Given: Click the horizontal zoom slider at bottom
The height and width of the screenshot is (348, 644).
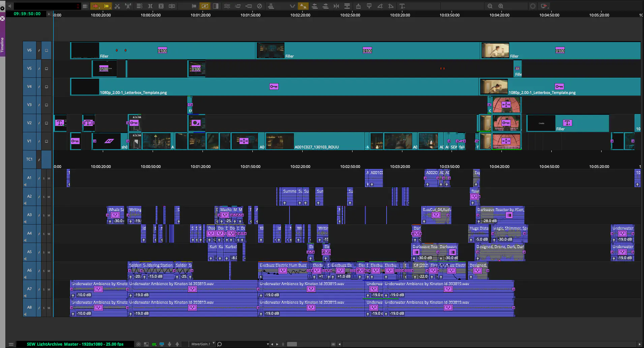Looking at the screenshot, I should (292, 344).
